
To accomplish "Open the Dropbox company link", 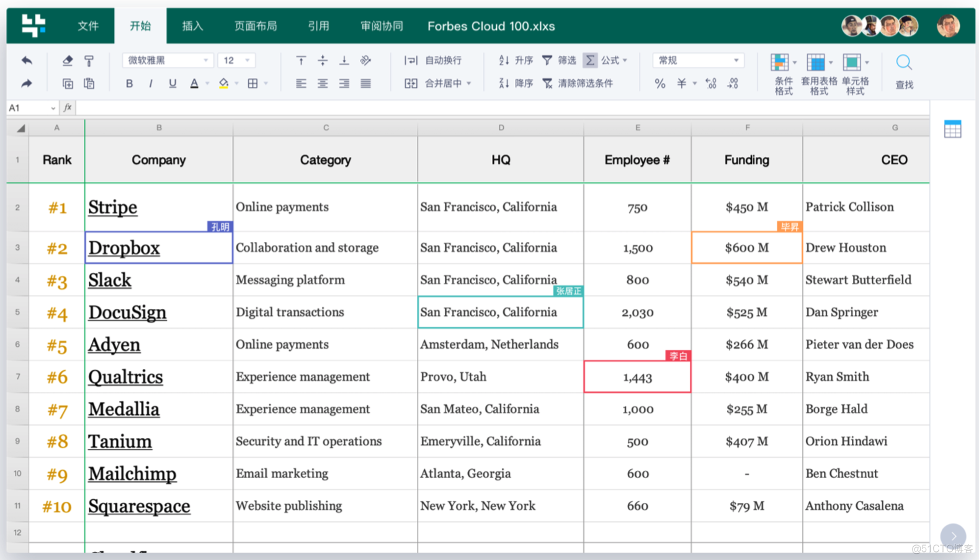I will coord(124,248).
